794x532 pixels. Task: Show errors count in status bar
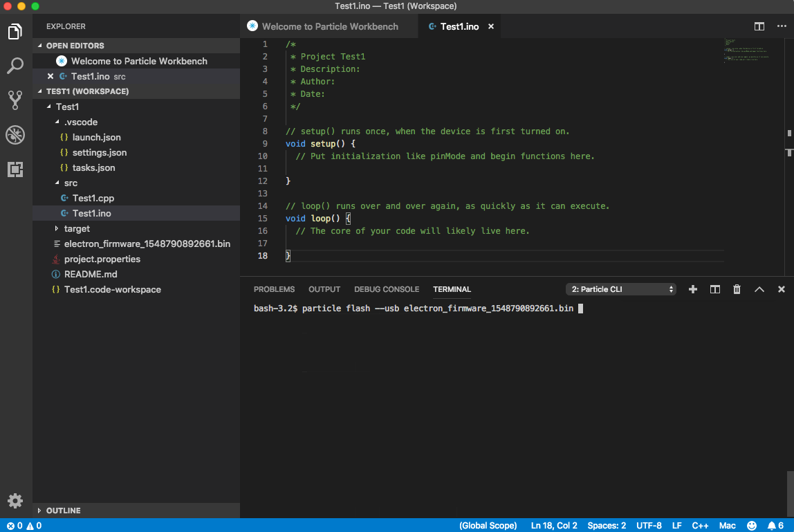point(14,525)
